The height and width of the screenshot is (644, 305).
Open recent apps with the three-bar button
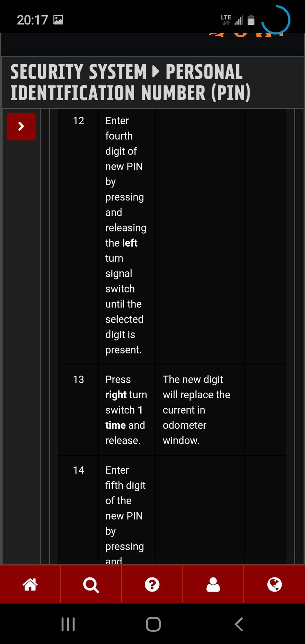[x=68, y=624]
